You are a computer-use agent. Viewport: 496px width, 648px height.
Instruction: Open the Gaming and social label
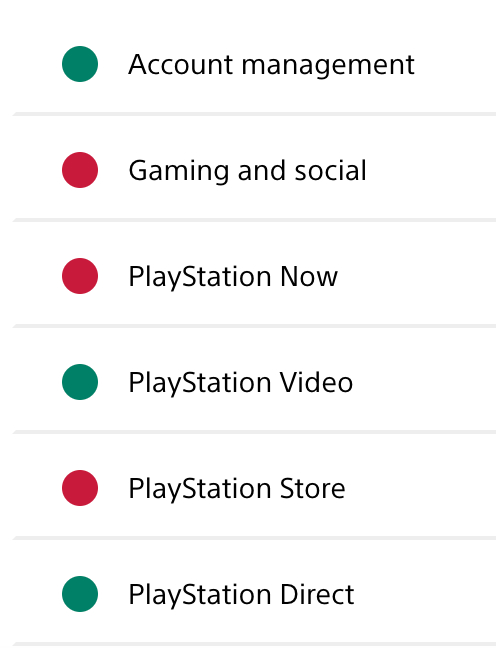click(x=247, y=171)
